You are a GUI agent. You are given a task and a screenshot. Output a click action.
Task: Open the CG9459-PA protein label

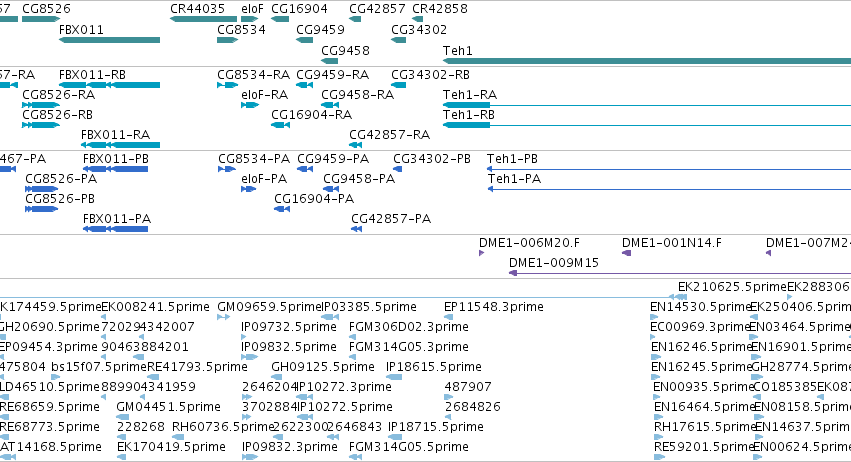pos(333,159)
